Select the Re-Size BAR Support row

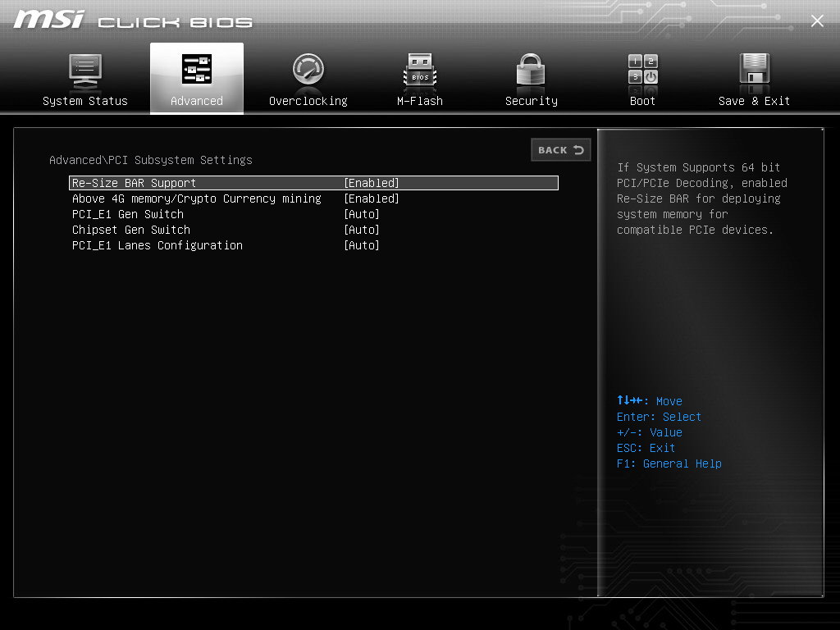tap(314, 183)
